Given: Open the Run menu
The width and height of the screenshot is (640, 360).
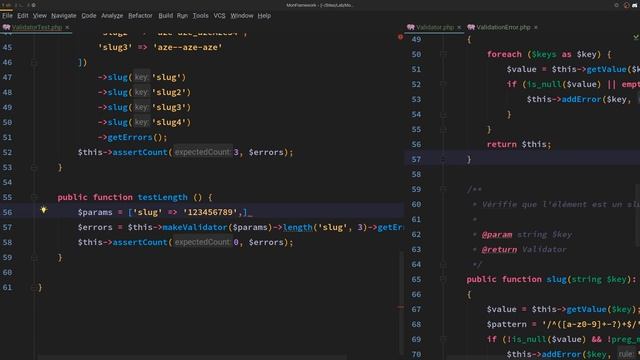Looking at the screenshot, I should [182, 16].
